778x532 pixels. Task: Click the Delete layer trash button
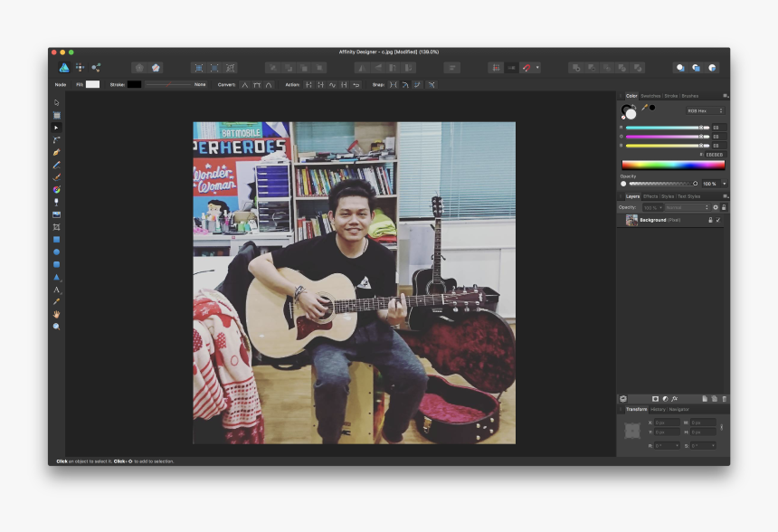tap(724, 398)
